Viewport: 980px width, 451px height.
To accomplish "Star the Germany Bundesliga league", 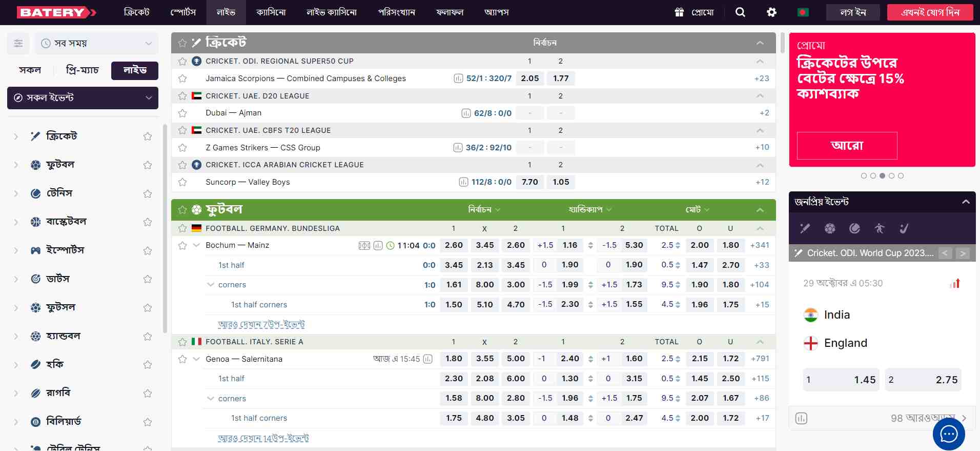I will tap(182, 228).
